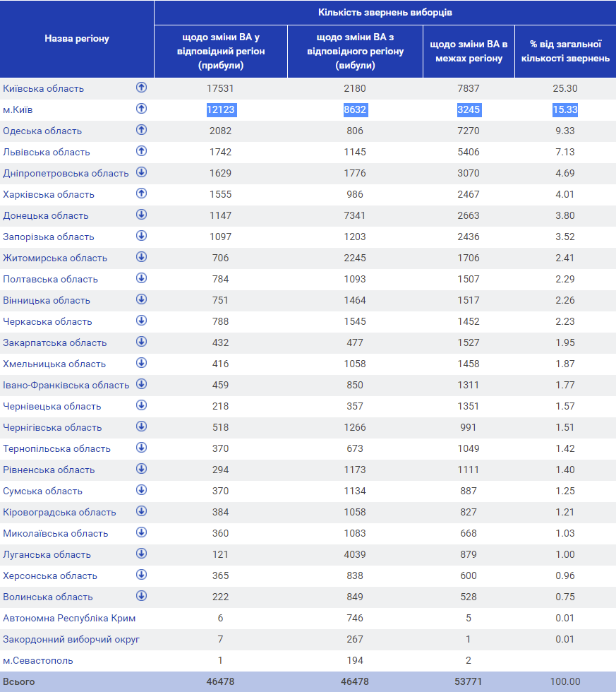Click the down arrow icon beside Донецька область
The height and width of the screenshot is (692, 616).
[x=141, y=215]
